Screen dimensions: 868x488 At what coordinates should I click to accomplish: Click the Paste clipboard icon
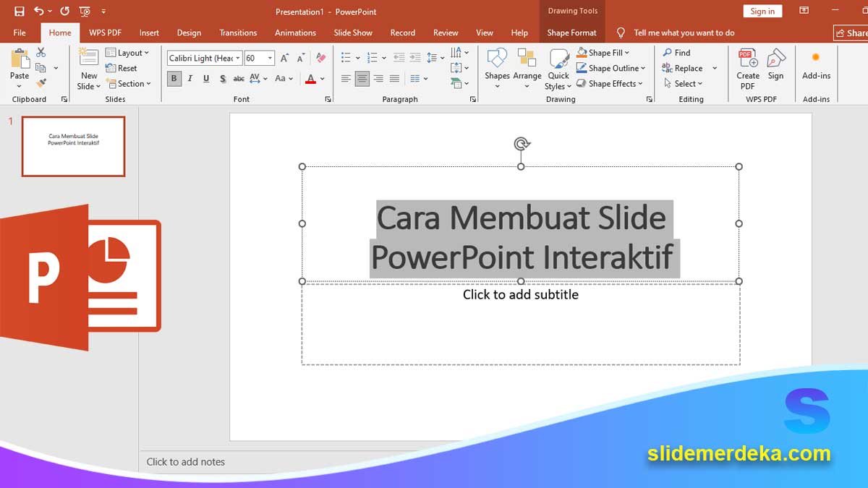(x=20, y=60)
